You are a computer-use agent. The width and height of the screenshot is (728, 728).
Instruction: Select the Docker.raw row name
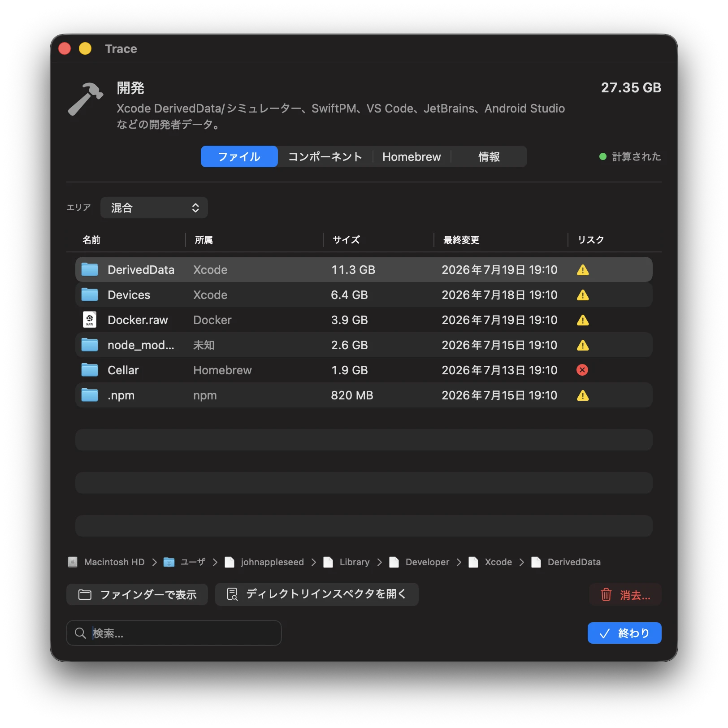[x=138, y=320]
